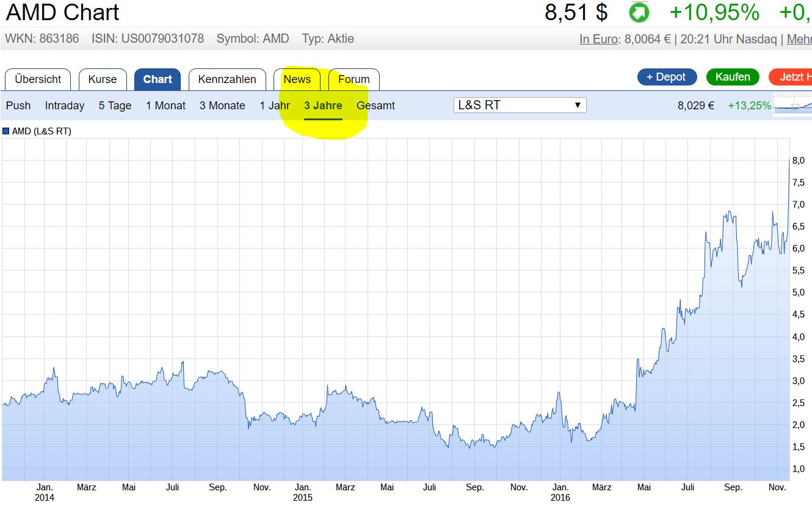Go to the News tab
Image resolution: width=812 pixels, height=505 pixels.
[297, 79]
